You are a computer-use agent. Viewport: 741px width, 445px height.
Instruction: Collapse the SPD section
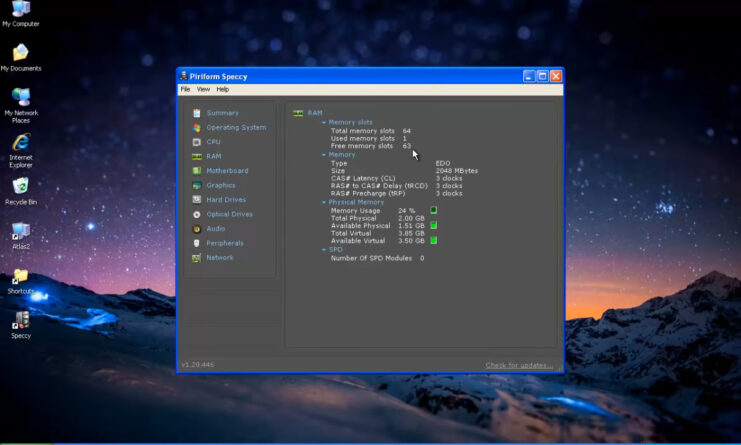coord(324,249)
